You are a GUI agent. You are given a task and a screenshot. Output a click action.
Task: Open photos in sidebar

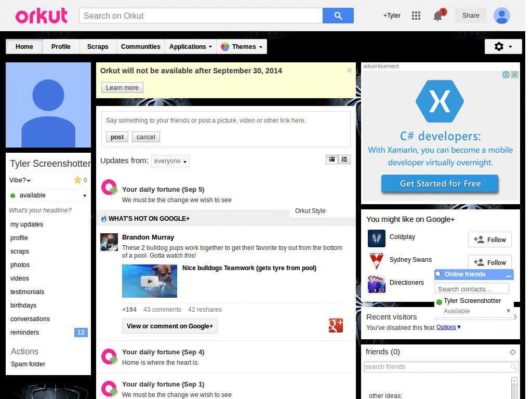pos(20,264)
